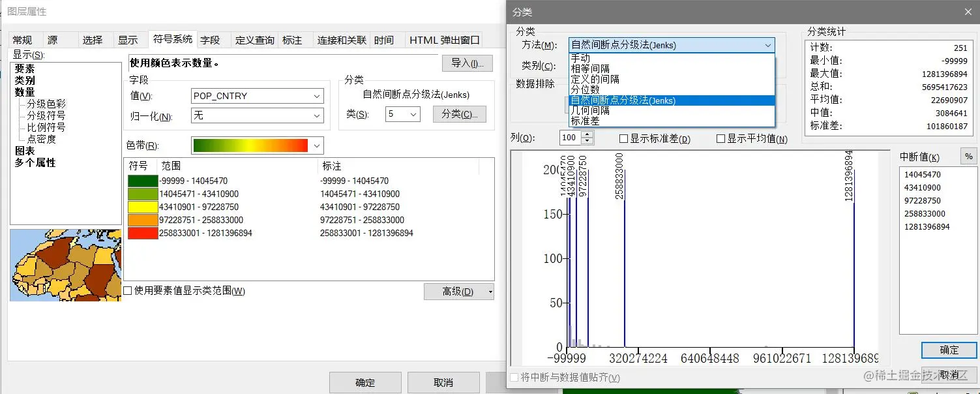Select break value 14045470

click(x=923, y=174)
